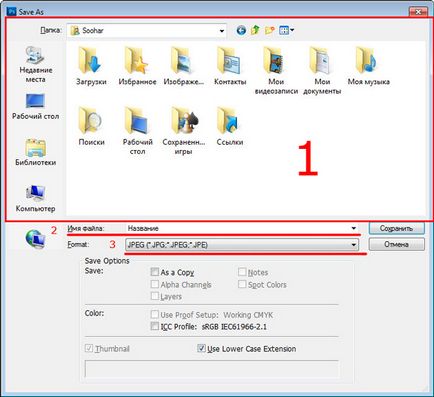434x397 pixels.
Task: Select Компьютер in the places sidebar
Action: pyautogui.click(x=35, y=199)
